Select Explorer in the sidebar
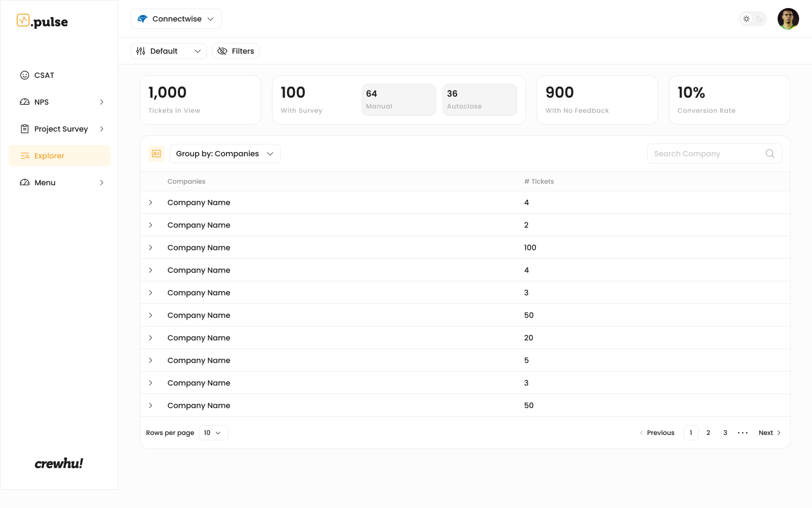The width and height of the screenshot is (812, 508). 60,156
